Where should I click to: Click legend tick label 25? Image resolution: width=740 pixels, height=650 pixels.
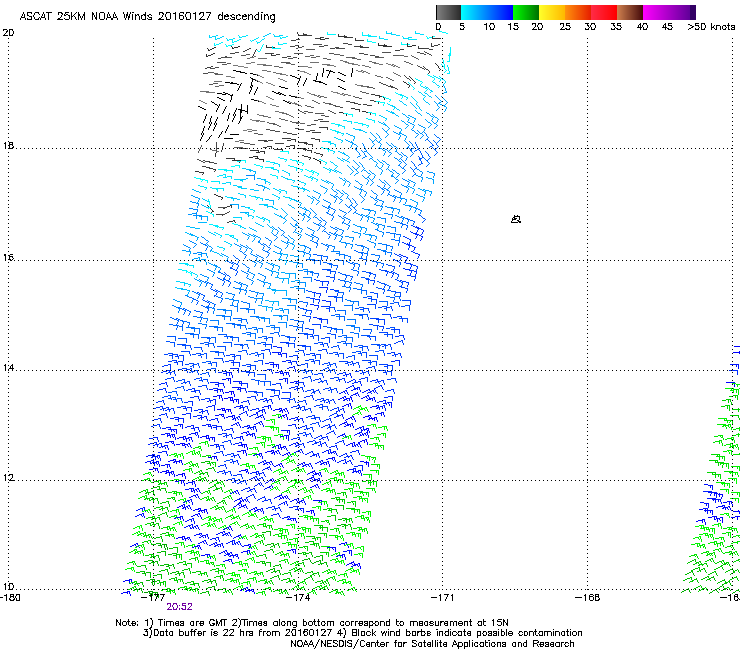coord(565,27)
